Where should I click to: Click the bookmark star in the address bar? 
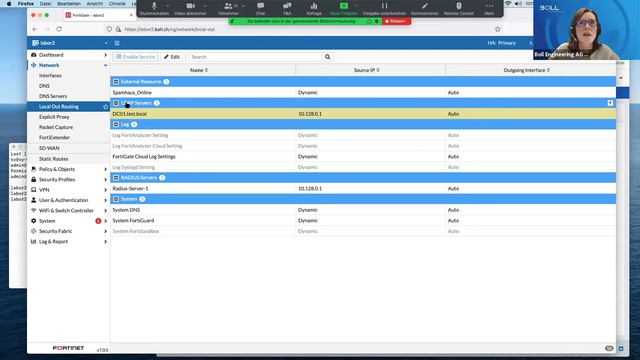click(498, 29)
